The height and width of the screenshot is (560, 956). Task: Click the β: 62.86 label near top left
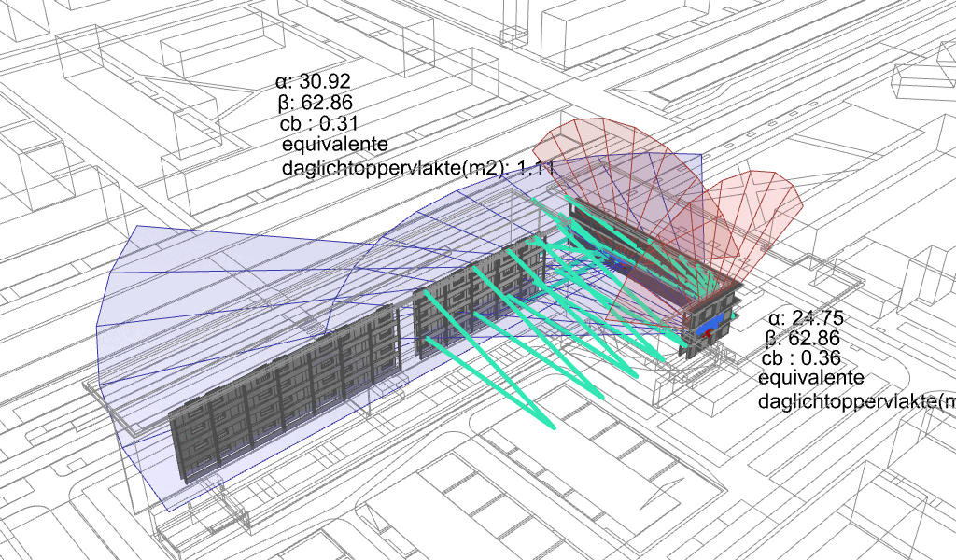315,103
